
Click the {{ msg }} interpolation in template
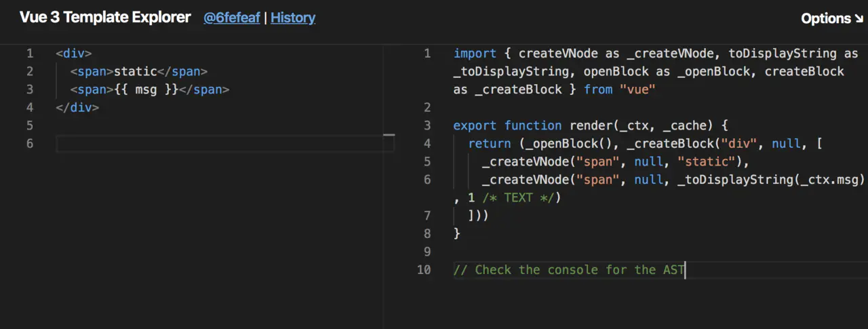point(146,90)
